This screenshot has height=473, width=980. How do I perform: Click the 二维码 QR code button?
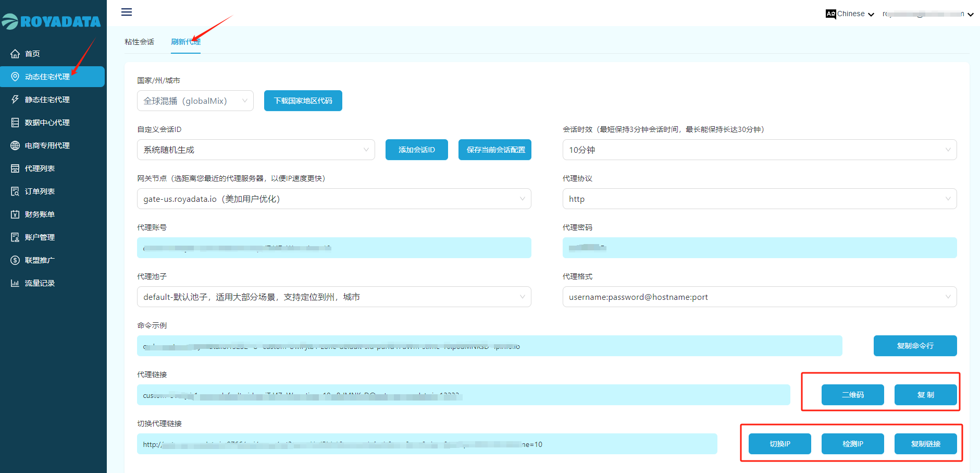pos(852,395)
